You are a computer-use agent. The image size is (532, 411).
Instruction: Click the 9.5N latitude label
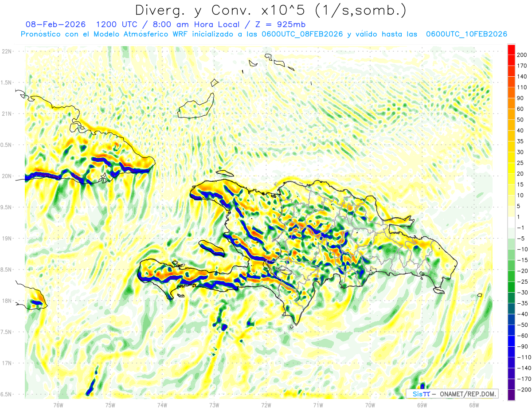(6, 207)
